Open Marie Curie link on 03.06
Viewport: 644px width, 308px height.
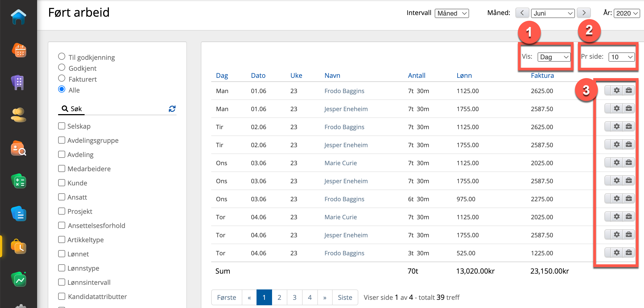340,163
